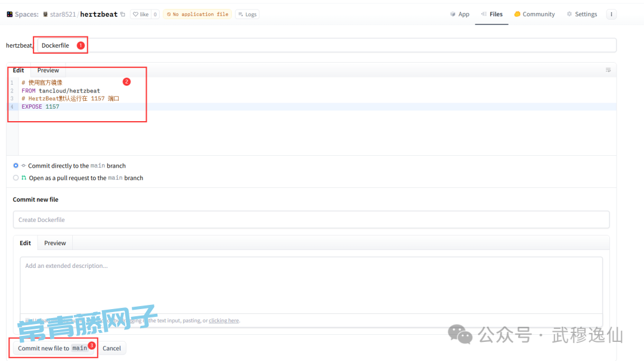Select Open as a pull request option
This screenshot has width=644, height=361.
16,178
